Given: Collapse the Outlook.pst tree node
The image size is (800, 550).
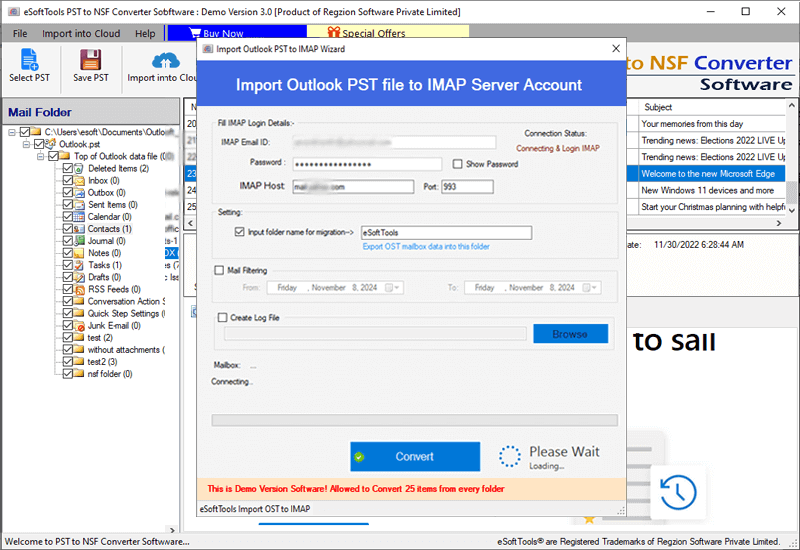Looking at the screenshot, I should [26, 144].
